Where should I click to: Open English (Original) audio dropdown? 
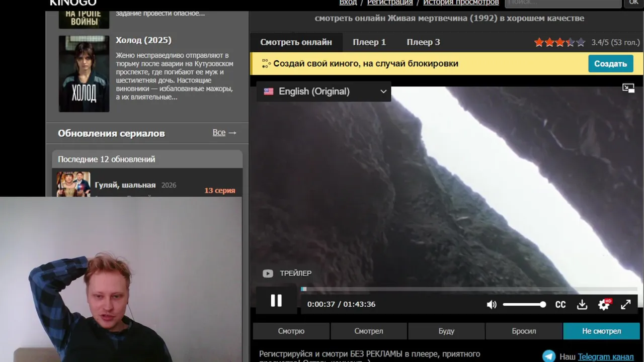pyautogui.click(x=324, y=92)
